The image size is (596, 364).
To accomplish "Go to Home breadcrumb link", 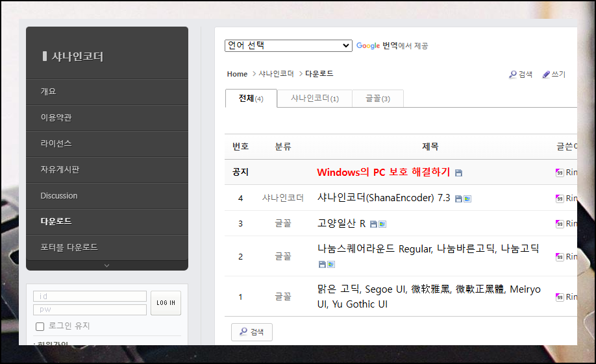I will pyautogui.click(x=237, y=74).
